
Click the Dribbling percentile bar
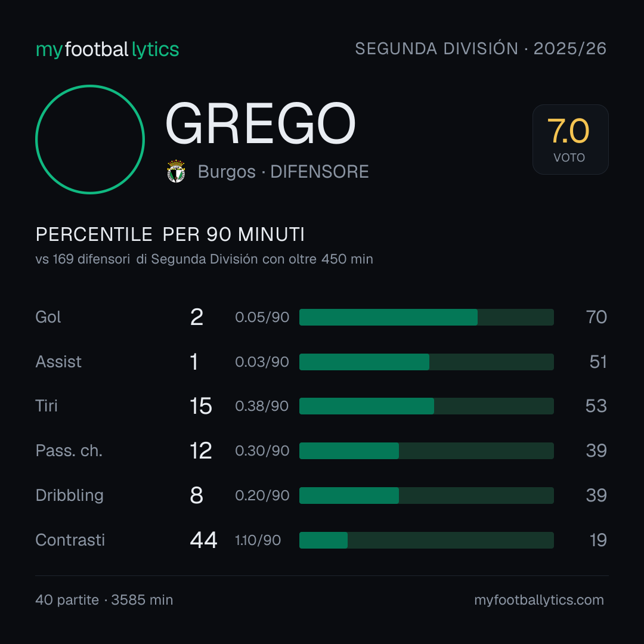426,496
